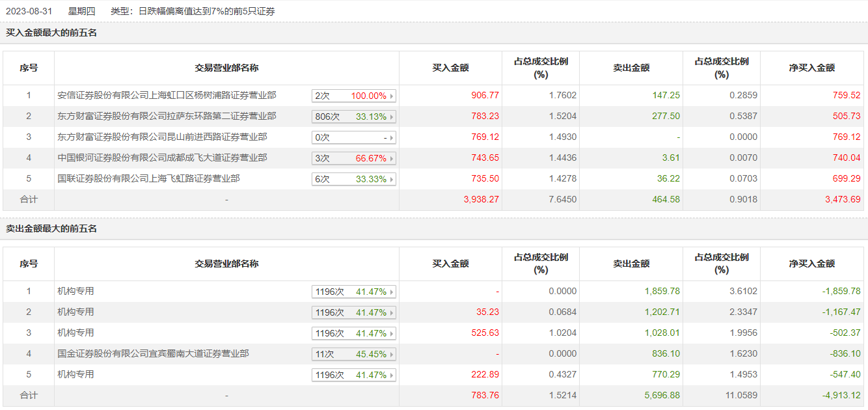This screenshot has width=868, height=410.
Task: Click 机构专用 in sell table row 2
Action: click(x=75, y=312)
